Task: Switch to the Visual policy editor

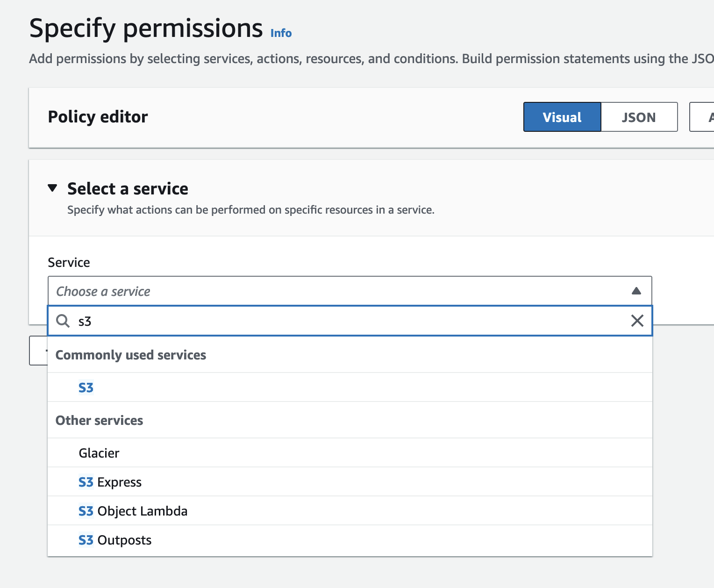Action: [562, 117]
